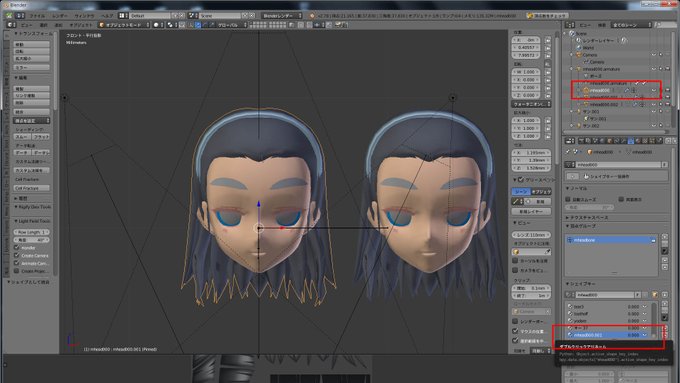Click the scene browse icon beside Scene field
This screenshot has height=383, width=680.
pyautogui.click(x=193, y=16)
